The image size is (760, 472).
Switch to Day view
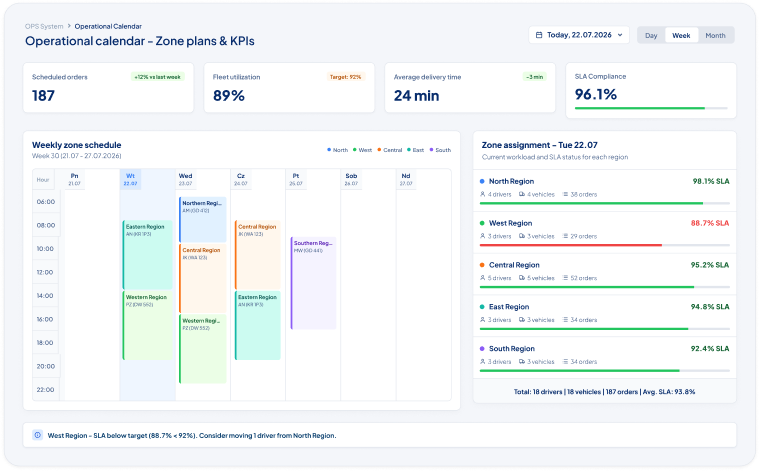pos(651,35)
